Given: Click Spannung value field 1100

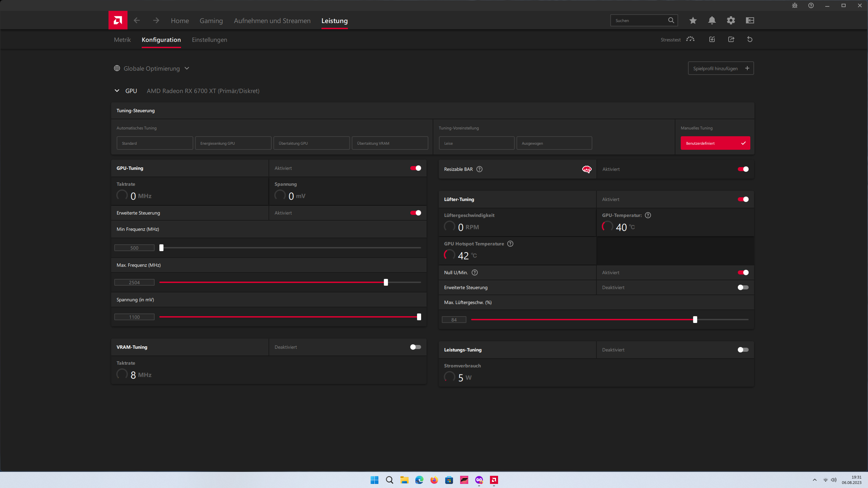Looking at the screenshot, I should 134,317.
